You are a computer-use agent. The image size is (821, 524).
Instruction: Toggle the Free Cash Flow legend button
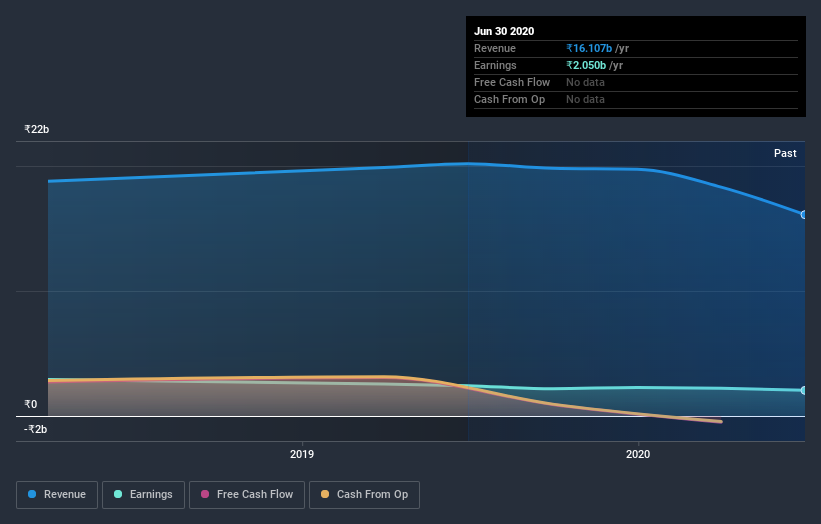tap(247, 495)
